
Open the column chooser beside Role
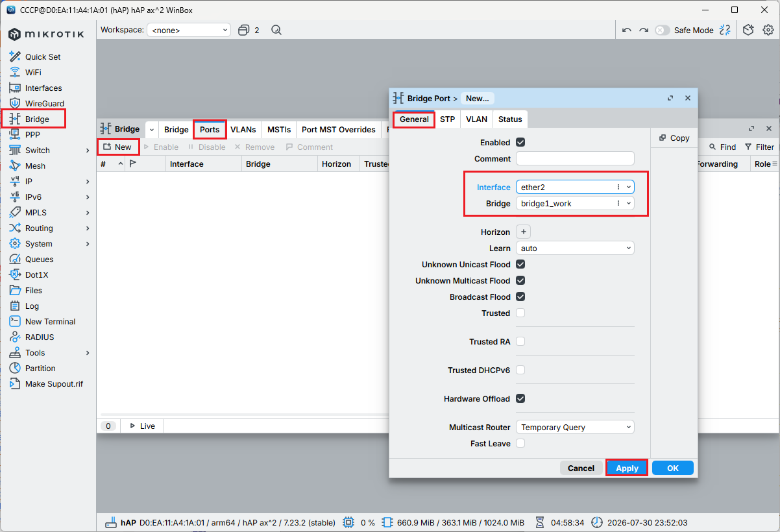(x=775, y=164)
